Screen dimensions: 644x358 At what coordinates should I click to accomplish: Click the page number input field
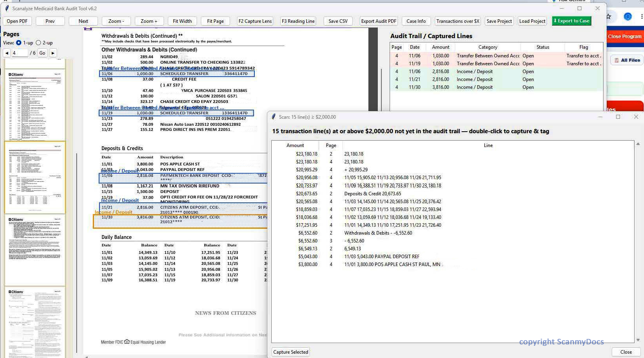tap(20, 53)
